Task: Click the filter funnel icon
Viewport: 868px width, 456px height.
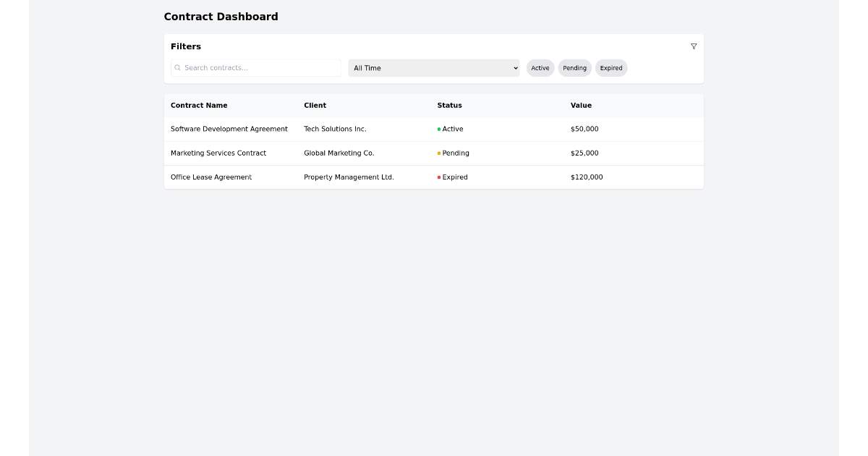Action: pos(694,46)
